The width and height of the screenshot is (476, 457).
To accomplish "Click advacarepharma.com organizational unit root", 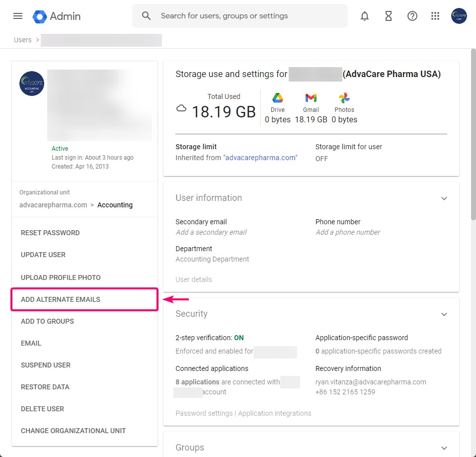I will [x=53, y=205].
